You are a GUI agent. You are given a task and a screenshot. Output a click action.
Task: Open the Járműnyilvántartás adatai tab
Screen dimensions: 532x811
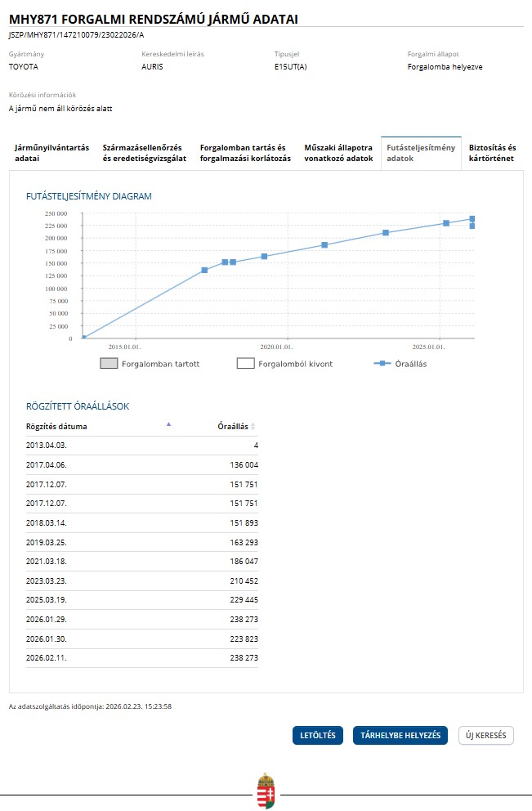[x=51, y=153]
